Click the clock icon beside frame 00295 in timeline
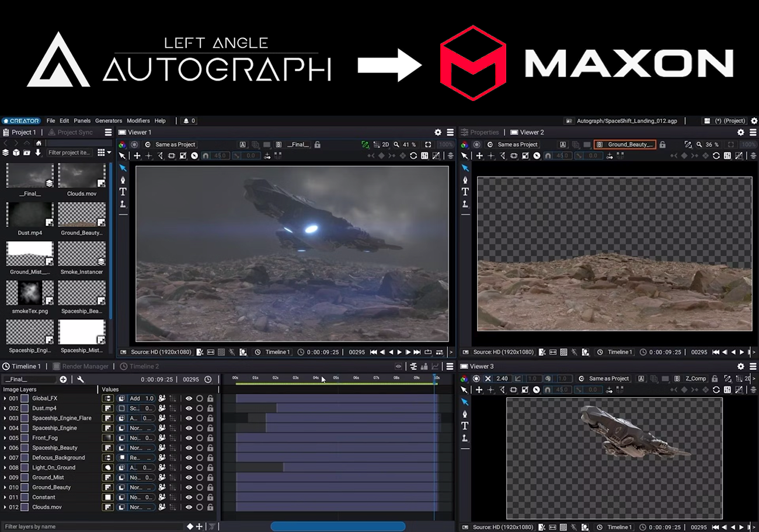The image size is (759, 532). 208,380
